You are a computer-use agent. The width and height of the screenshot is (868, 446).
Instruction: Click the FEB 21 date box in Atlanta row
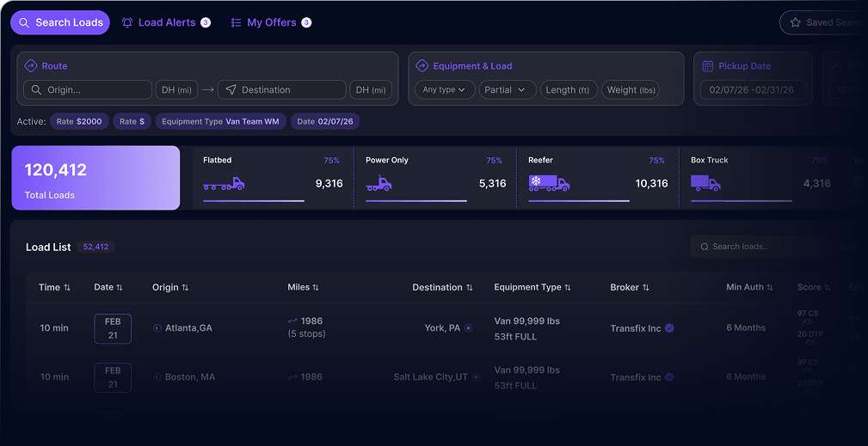113,328
